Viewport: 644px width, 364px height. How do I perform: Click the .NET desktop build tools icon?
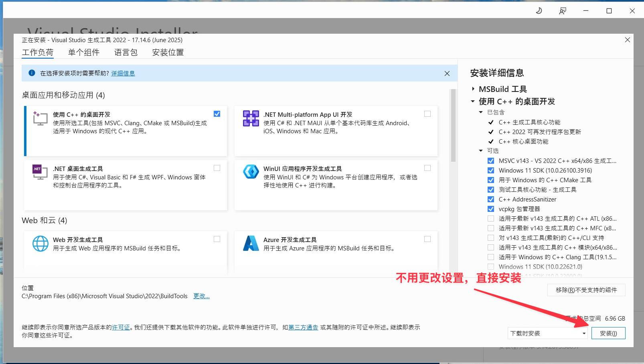click(x=40, y=172)
